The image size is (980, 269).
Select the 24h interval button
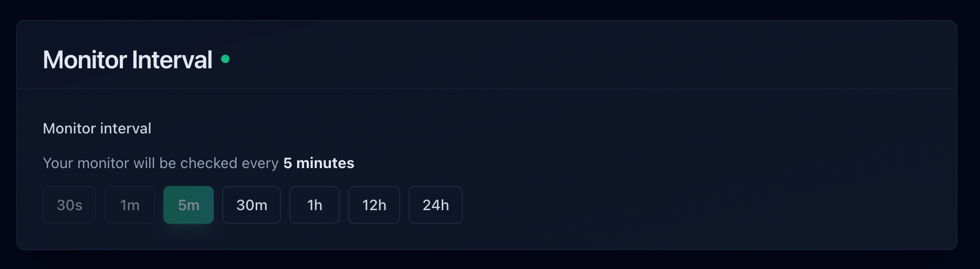coord(435,205)
